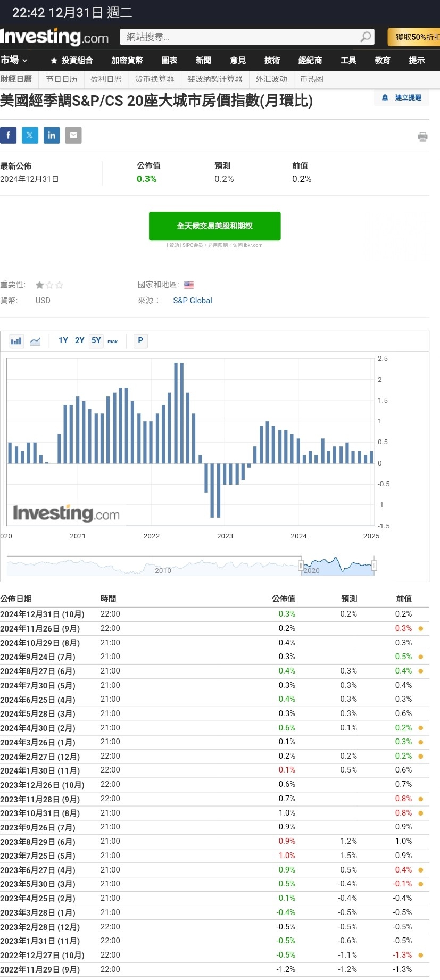This screenshot has height=980, width=440.
Task: Select the 货币换算器 tab
Action: coord(154,79)
